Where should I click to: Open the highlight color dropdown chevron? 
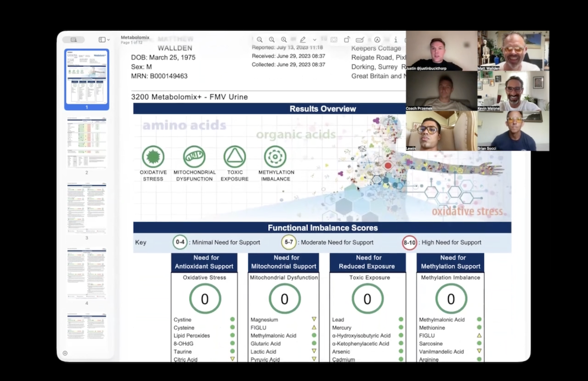pyautogui.click(x=315, y=39)
